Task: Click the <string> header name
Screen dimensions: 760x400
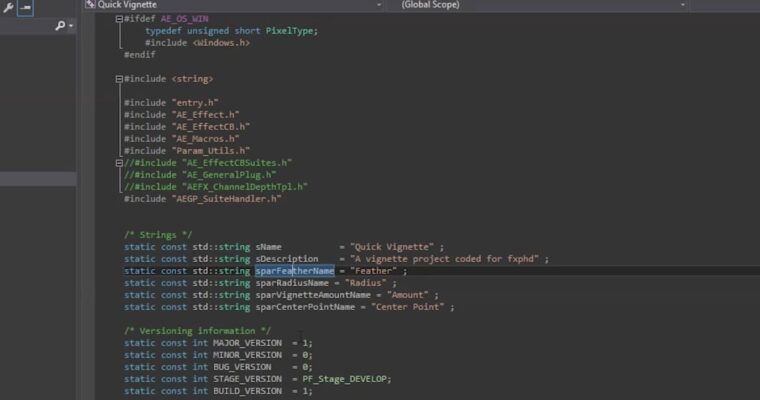Action: (x=192, y=79)
